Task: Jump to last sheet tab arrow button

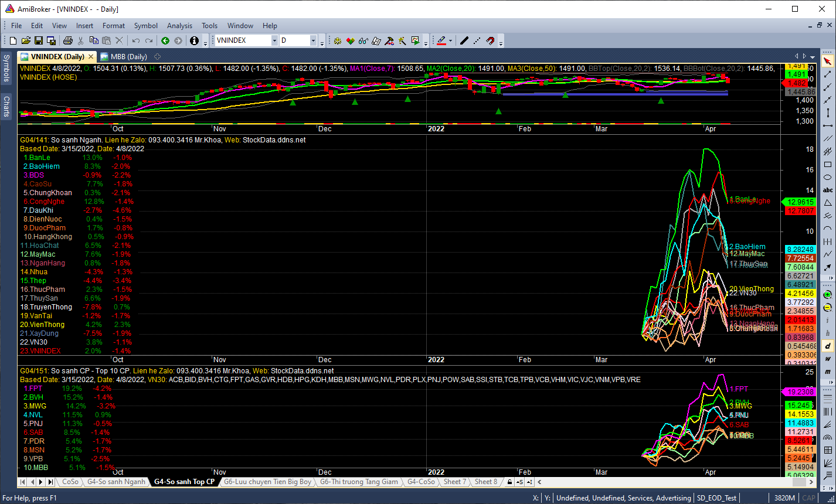Action: tap(50, 482)
